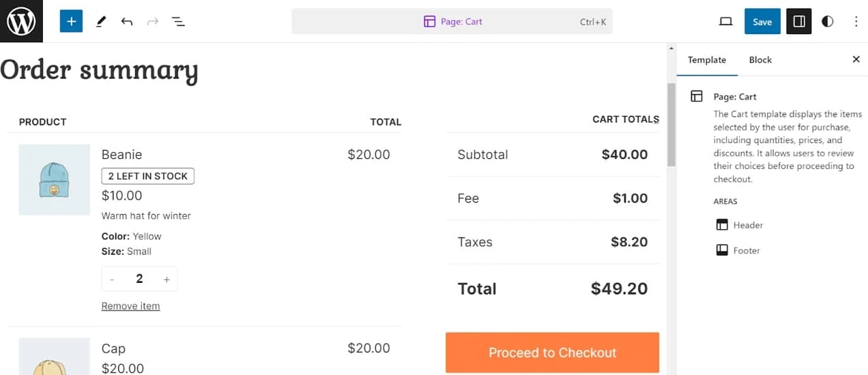Toggle the Styles half-circle icon
The height and width of the screenshot is (375, 868).
(828, 21)
